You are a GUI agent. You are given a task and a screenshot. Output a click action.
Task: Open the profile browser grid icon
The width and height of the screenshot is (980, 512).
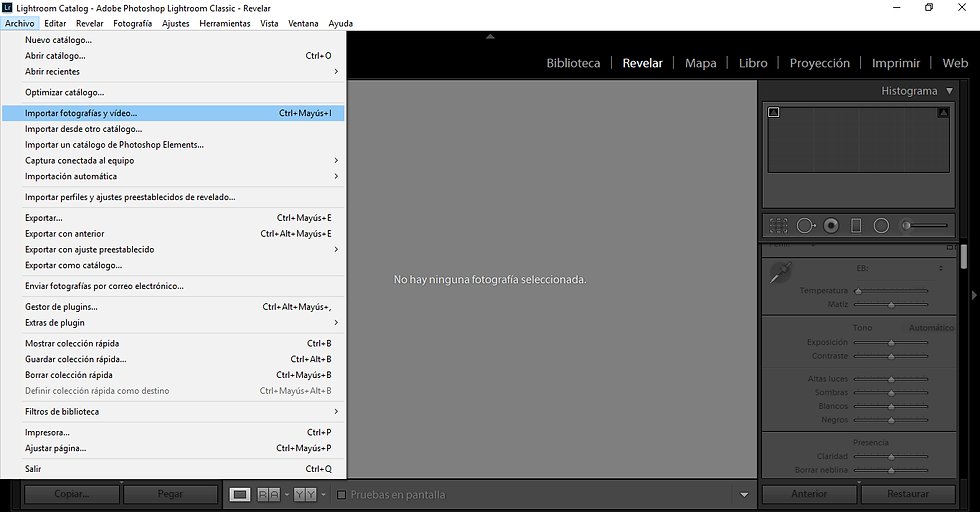tap(950, 248)
